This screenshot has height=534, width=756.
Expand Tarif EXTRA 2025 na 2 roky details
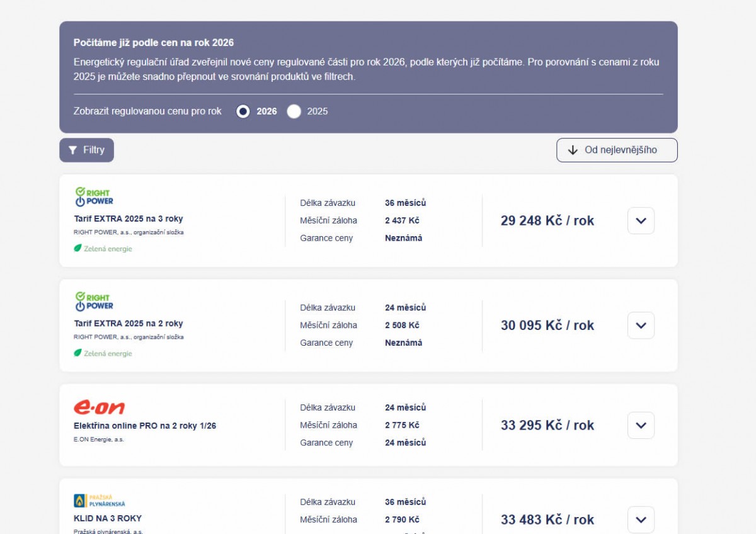point(641,326)
